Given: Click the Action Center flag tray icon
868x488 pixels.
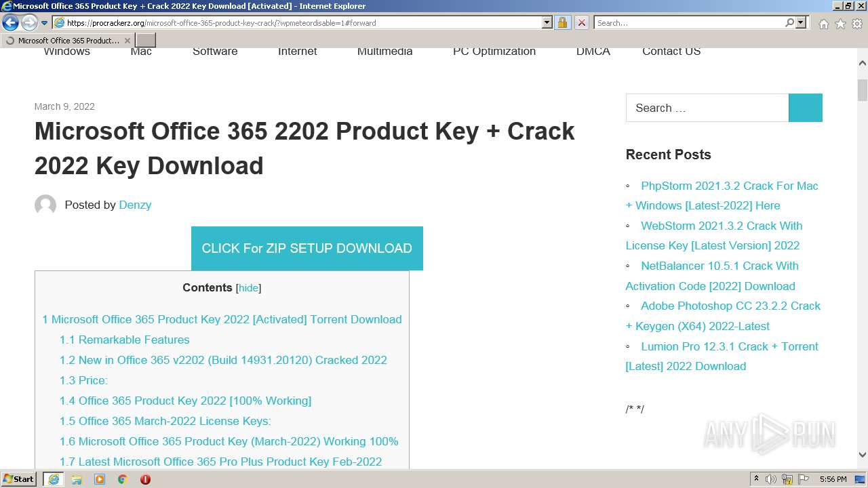Looking at the screenshot, I should (804, 479).
